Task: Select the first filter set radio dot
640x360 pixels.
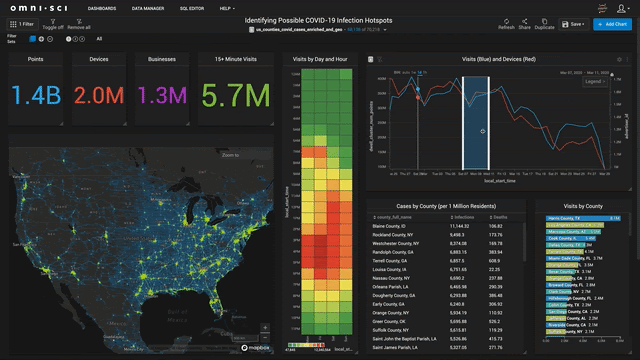Action: (x=69, y=39)
